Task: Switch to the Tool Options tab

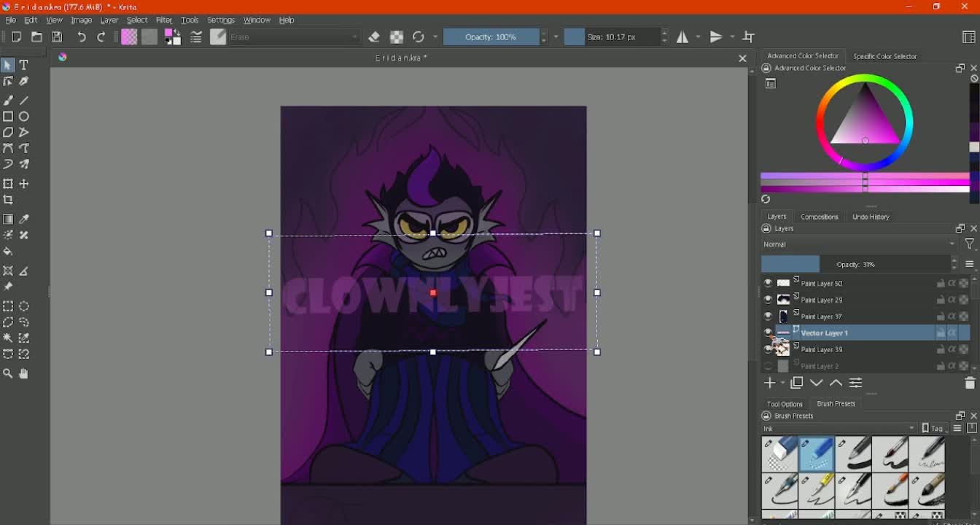Action: (785, 404)
